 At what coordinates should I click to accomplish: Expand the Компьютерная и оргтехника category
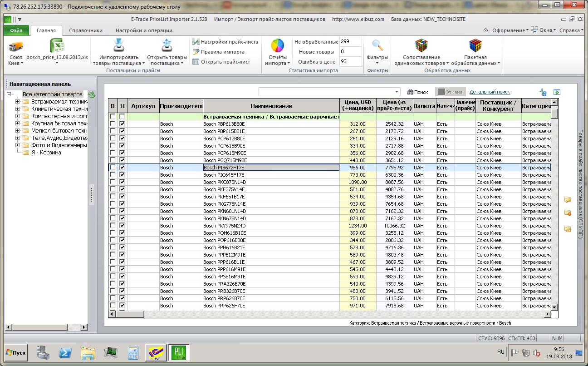(18, 116)
